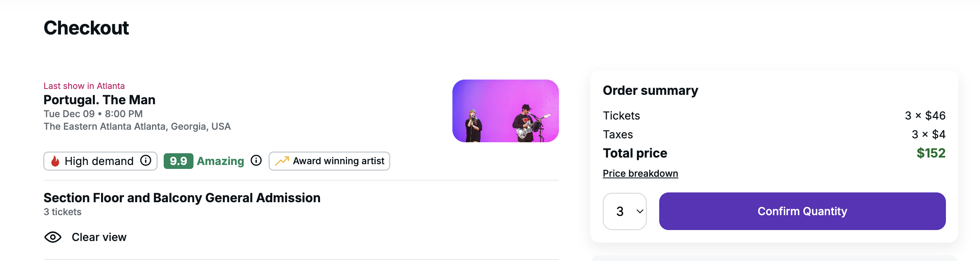Select the Portugal. The Man event title
980x261 pixels.
coord(99,100)
